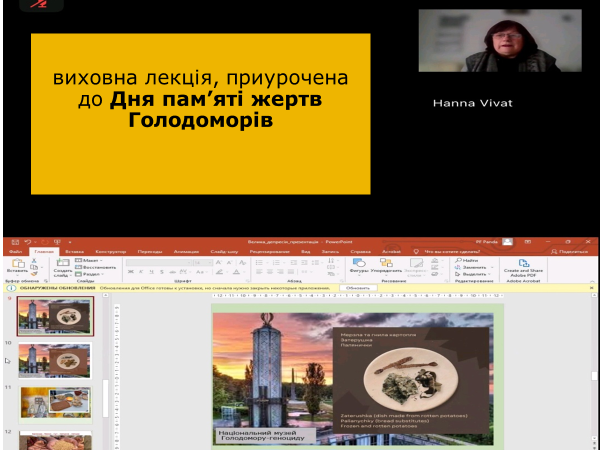This screenshot has width=600, height=450.
Task: Toggle bold formatting (Ж) in font group
Action: pos(130,271)
